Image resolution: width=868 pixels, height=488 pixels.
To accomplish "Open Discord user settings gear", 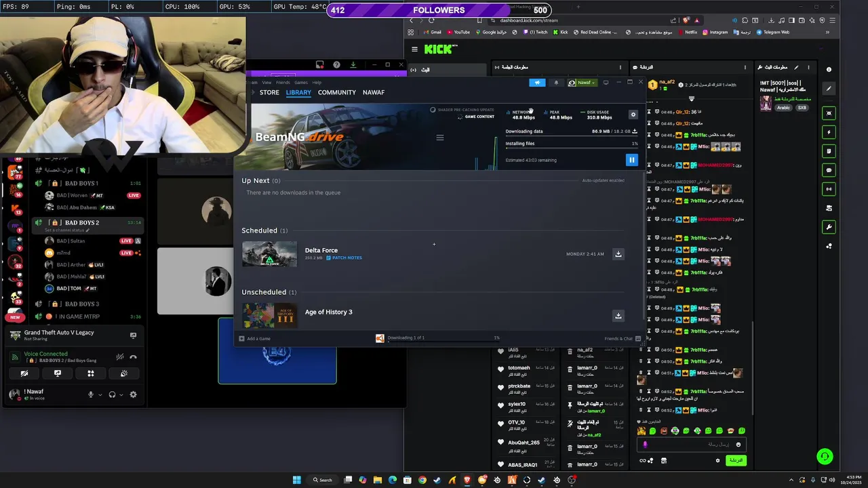I will (x=133, y=394).
